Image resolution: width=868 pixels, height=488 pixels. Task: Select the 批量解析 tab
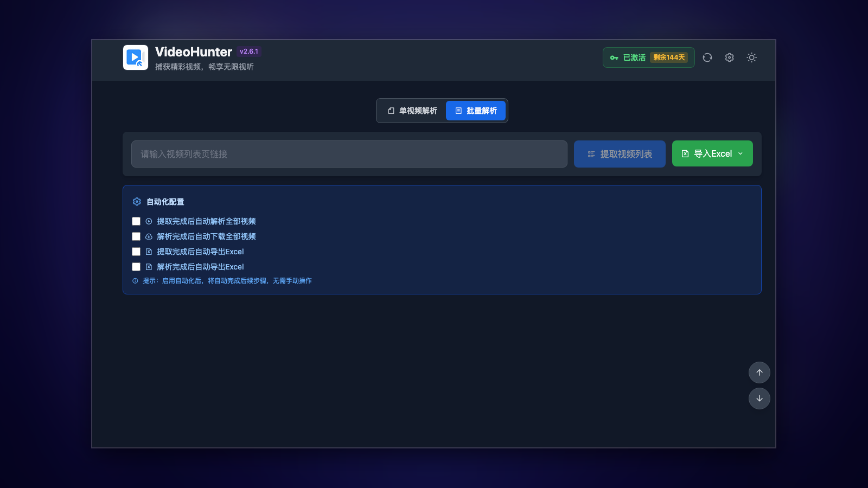click(476, 111)
